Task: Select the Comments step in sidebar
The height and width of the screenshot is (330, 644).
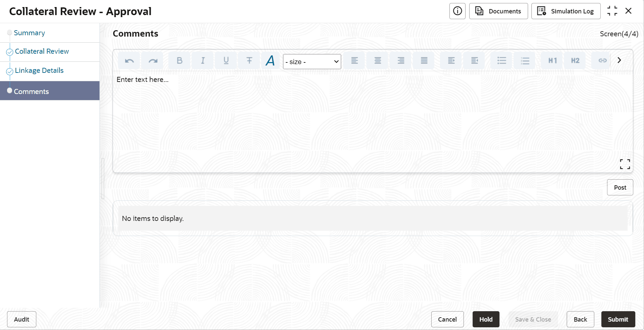Action: click(50, 91)
